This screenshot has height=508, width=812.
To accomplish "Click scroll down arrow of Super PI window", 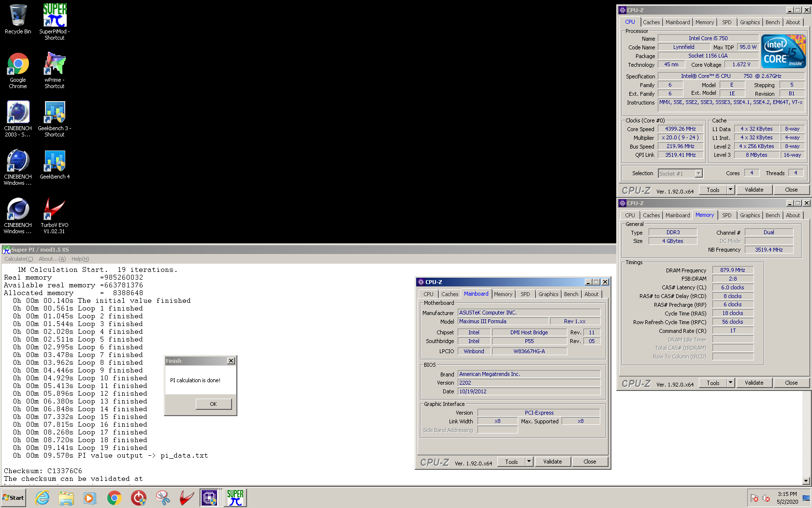I will (x=806, y=481).
